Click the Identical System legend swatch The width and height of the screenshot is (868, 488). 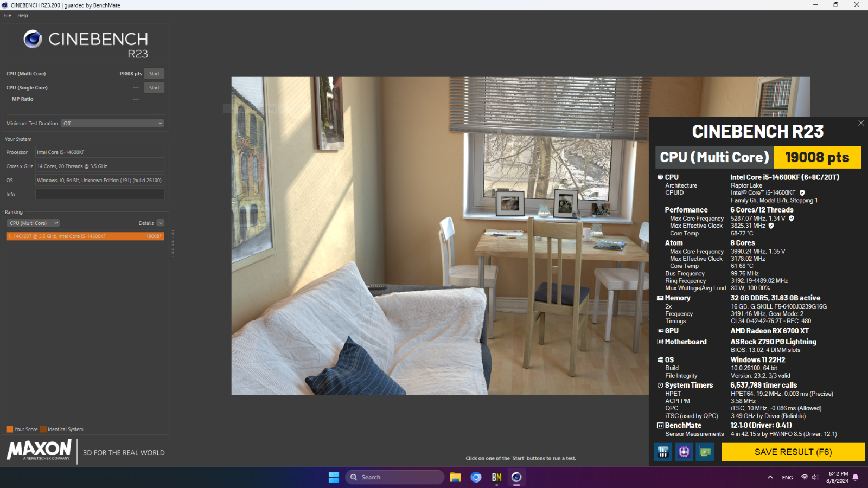click(x=43, y=429)
